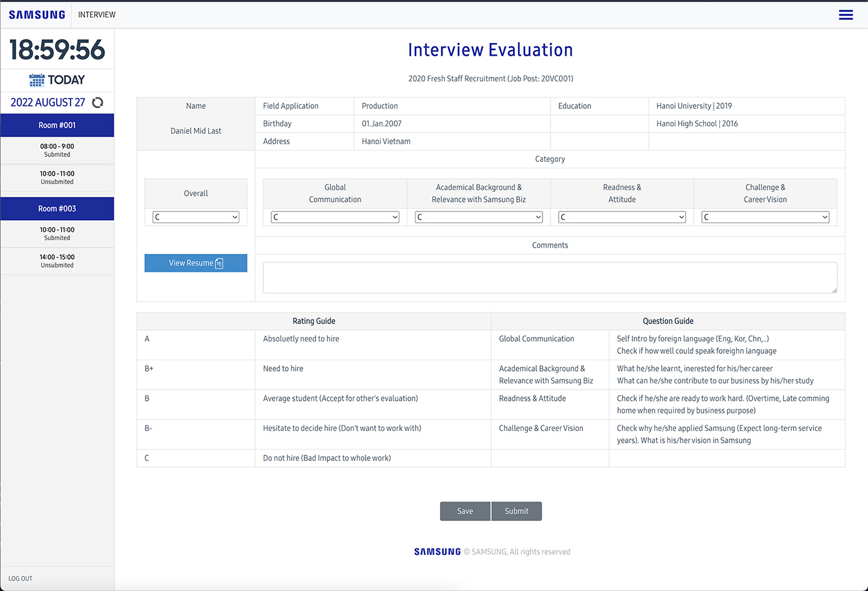Open the Global Communication rating dropdown

coord(335,217)
